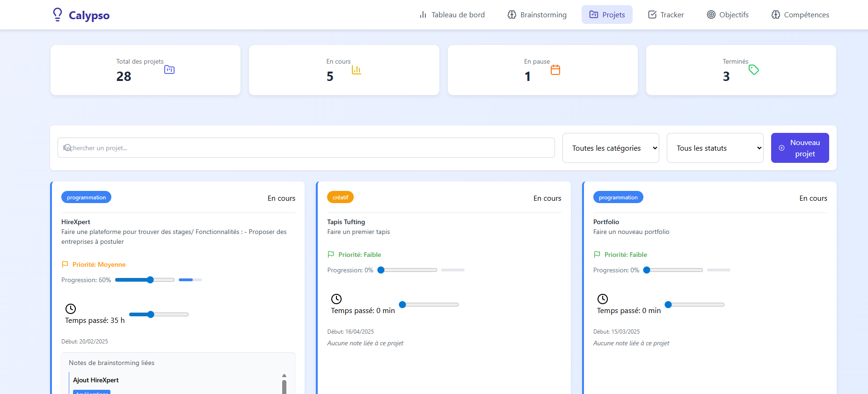The height and width of the screenshot is (394, 868).
Task: Select the programmation tag on HireXpert
Action: (x=86, y=197)
